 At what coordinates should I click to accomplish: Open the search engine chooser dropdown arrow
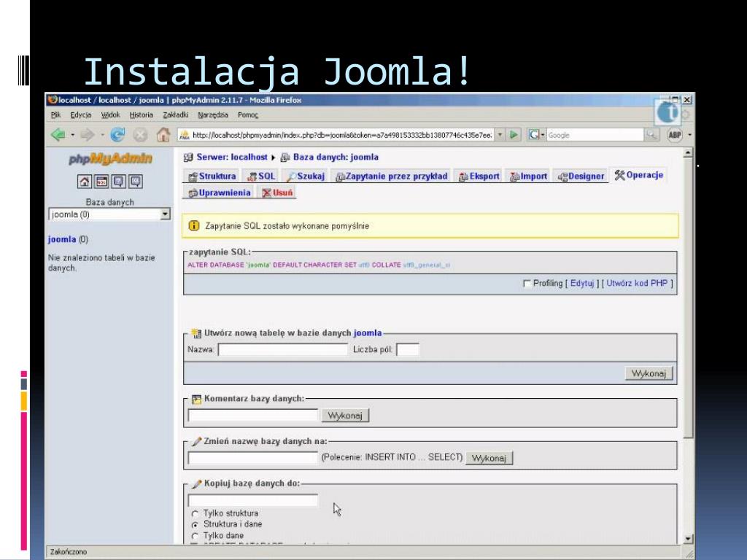point(542,135)
